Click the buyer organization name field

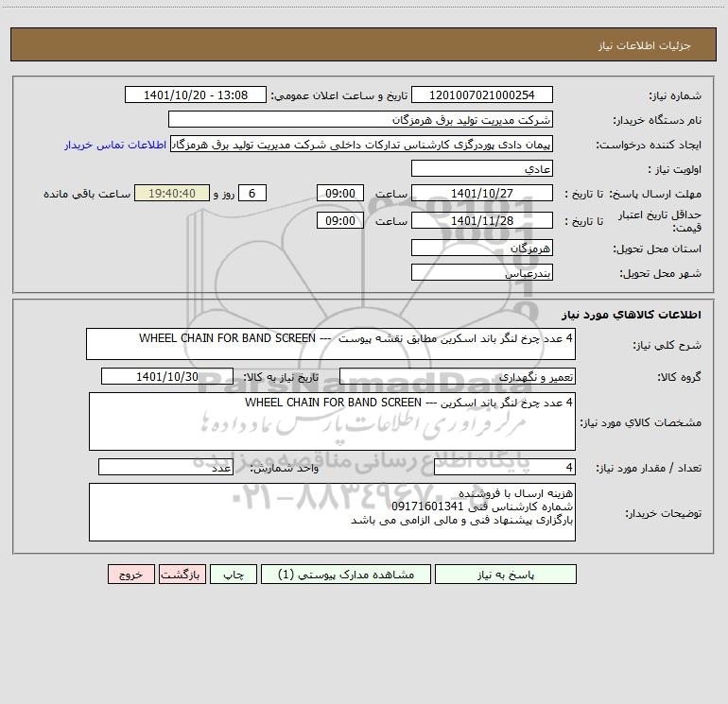point(360,119)
